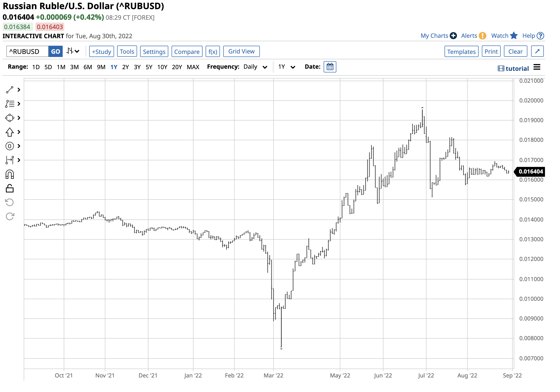
Task: Click the red ask price 0.016403
Action: [x=50, y=27]
